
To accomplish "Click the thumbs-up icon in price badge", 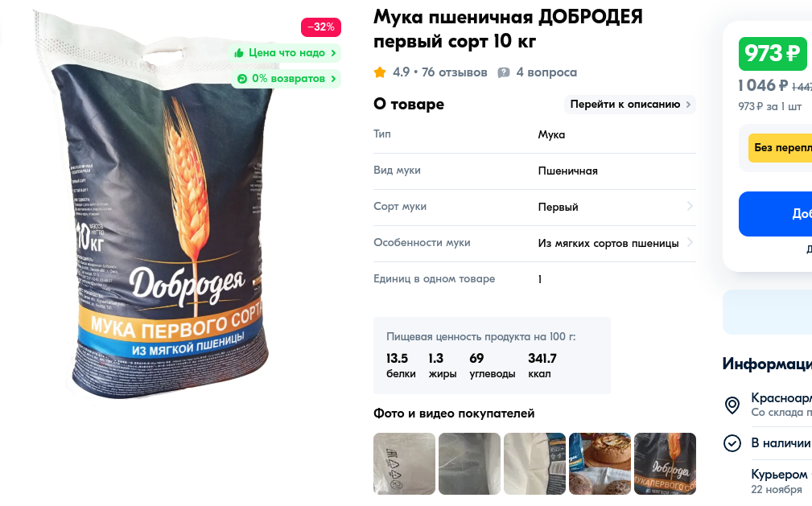I will [239, 53].
